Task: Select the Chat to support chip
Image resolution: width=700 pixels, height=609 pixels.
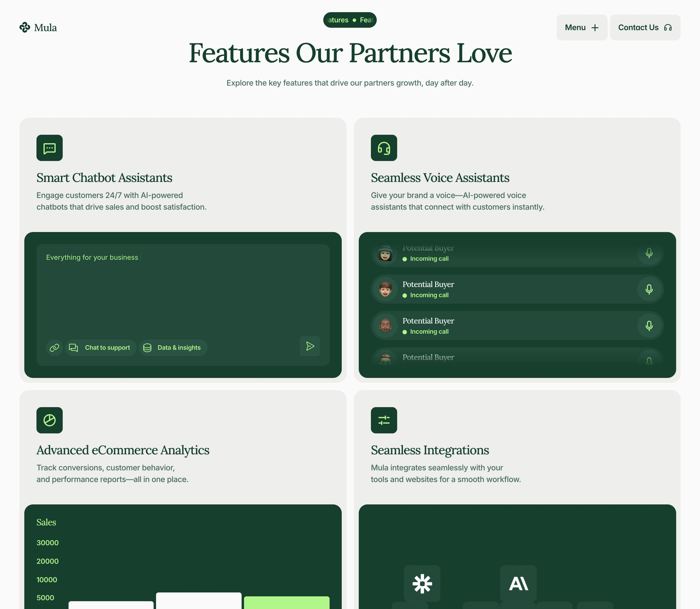Action: click(101, 347)
